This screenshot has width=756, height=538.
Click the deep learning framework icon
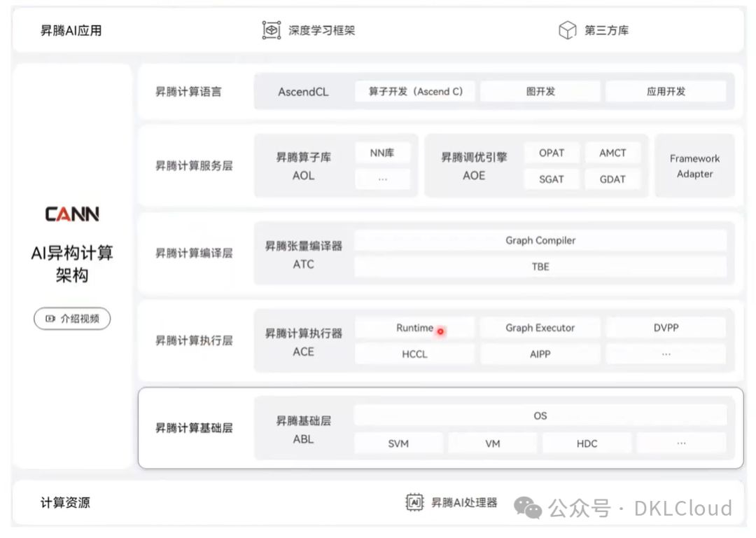[272, 30]
